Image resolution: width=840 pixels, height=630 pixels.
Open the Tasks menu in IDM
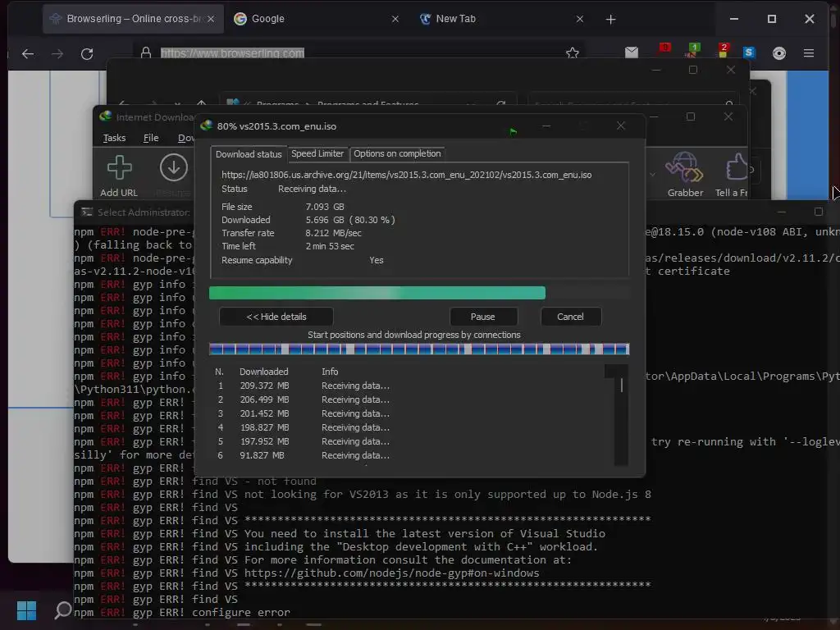pyautogui.click(x=114, y=138)
